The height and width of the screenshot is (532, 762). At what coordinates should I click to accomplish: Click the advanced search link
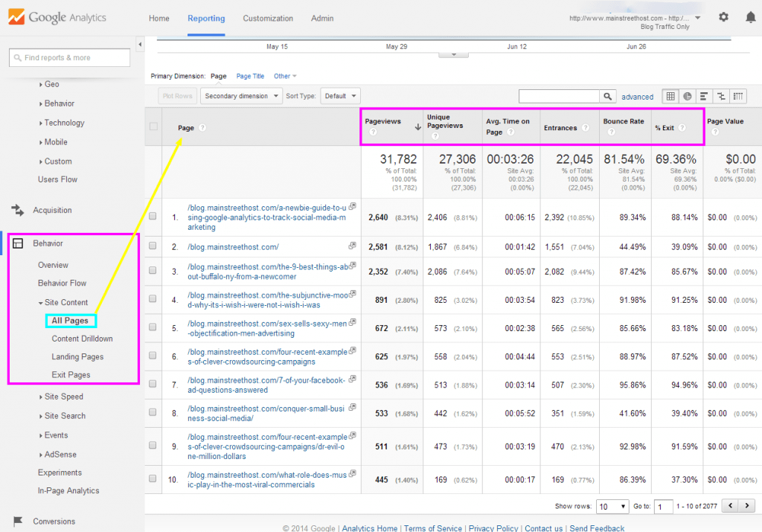tap(637, 97)
